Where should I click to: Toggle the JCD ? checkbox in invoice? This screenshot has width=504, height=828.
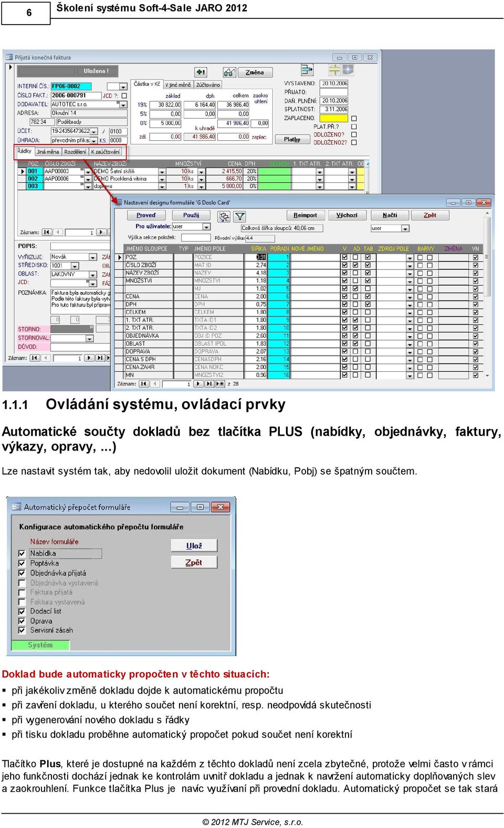click(124, 96)
